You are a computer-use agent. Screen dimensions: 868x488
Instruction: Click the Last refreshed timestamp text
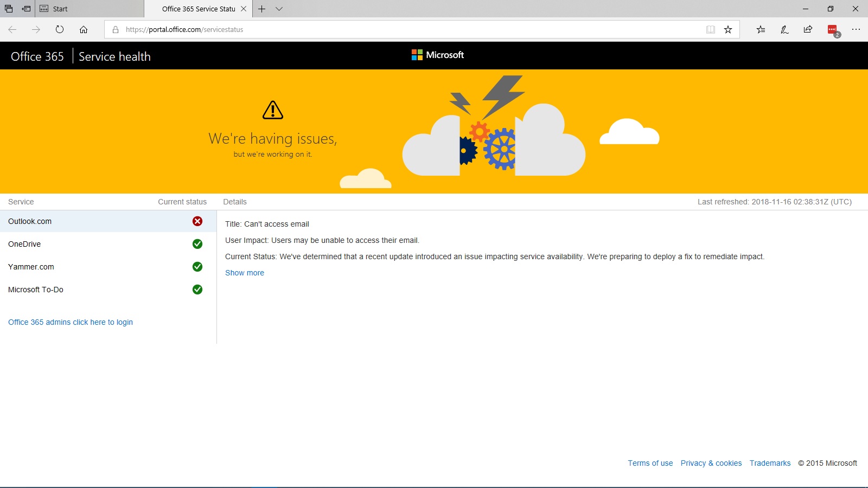coord(775,202)
